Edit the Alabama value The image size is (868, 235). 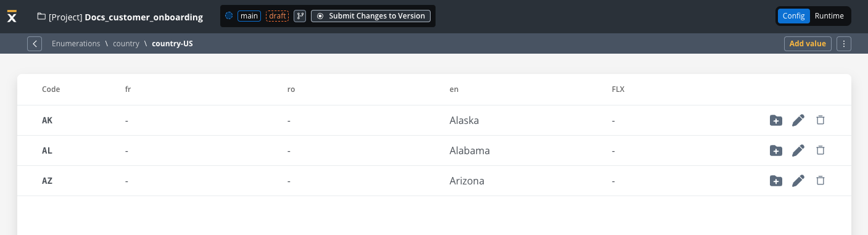[798, 150]
